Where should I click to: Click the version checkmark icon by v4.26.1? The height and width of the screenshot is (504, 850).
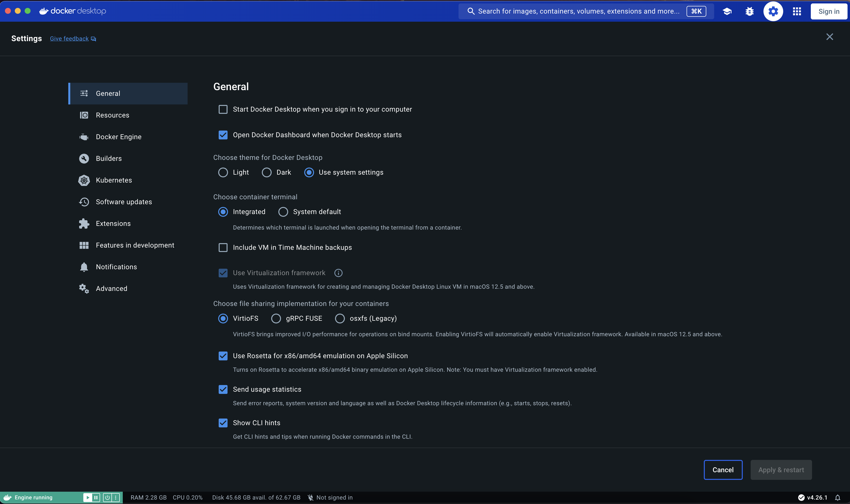[x=801, y=498]
